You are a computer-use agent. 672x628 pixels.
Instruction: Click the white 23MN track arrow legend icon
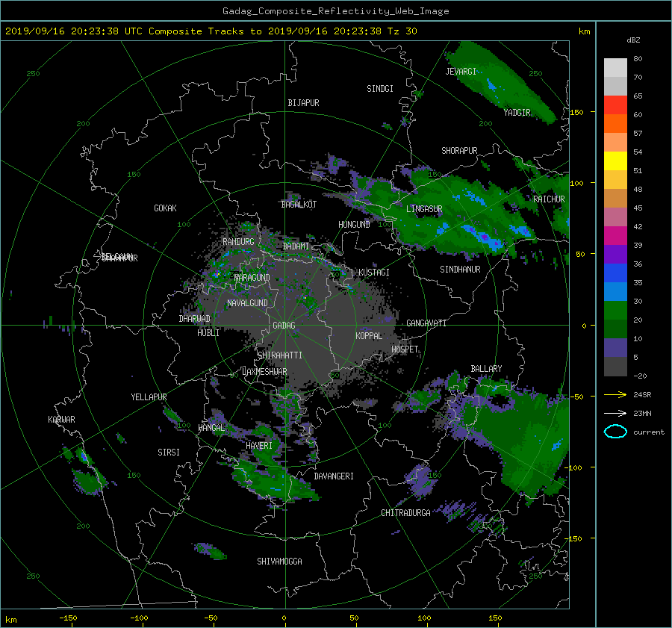pos(615,413)
